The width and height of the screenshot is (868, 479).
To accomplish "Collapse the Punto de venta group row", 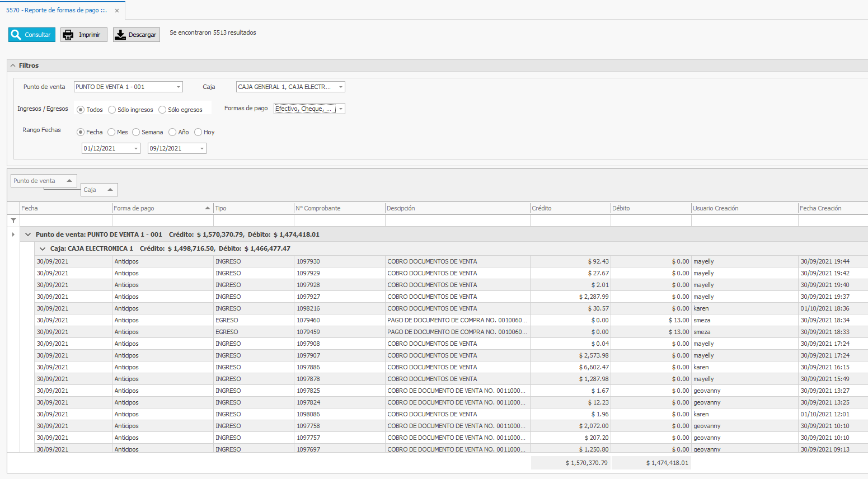I will pyautogui.click(x=28, y=234).
